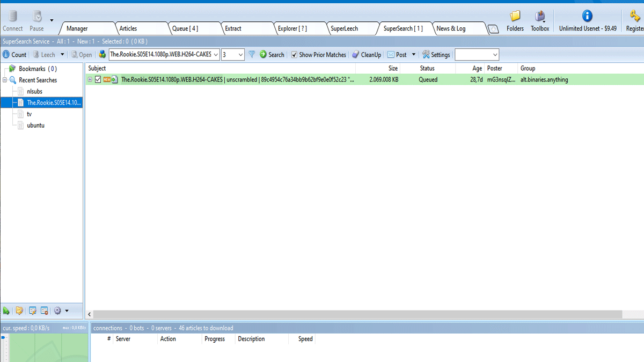Image resolution: width=644 pixels, height=362 pixels.
Task: Click the file icon on The.Rookie row
Action: click(115, 80)
